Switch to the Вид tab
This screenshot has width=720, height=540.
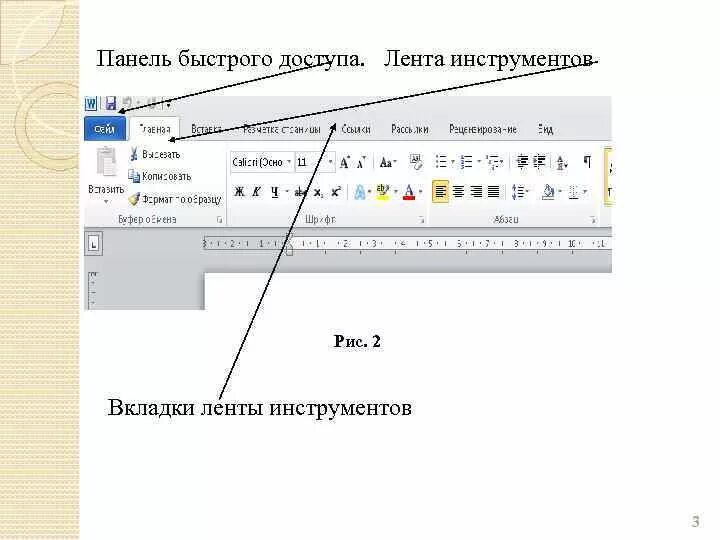pyautogui.click(x=545, y=129)
